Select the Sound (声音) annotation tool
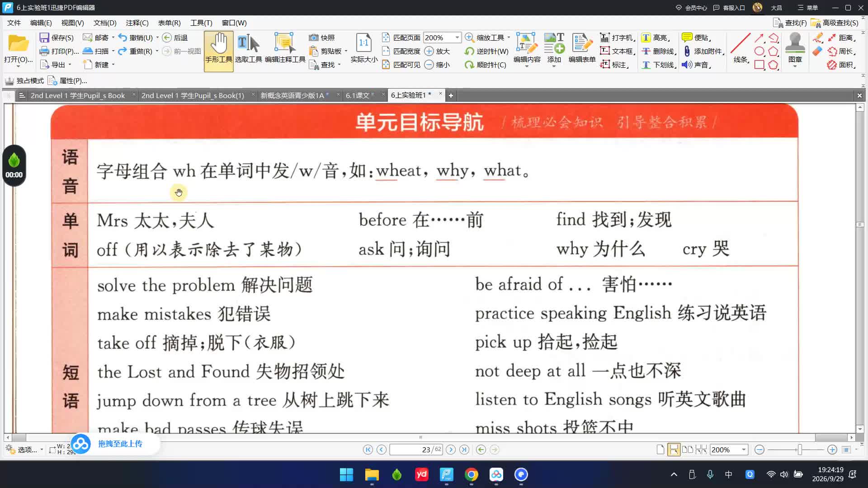This screenshot has height=488, width=868. (696, 65)
